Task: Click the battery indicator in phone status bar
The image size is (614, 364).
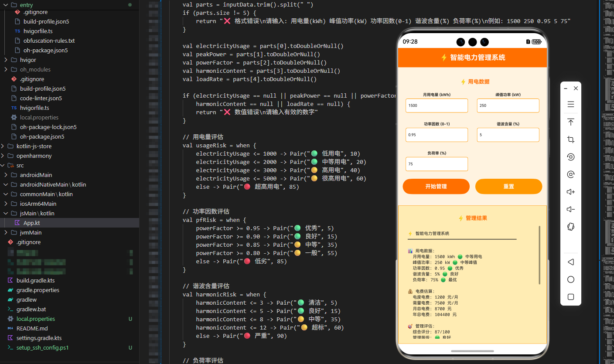Action: 536,42
